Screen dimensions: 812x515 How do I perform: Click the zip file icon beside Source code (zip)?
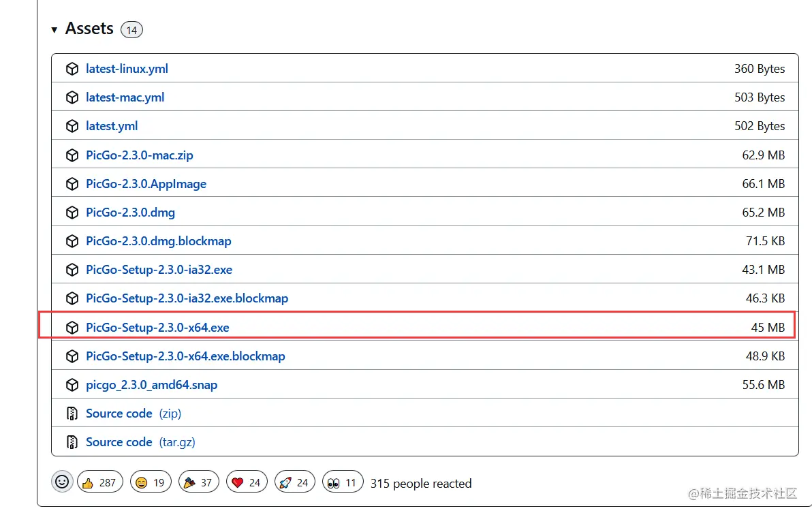[72, 413]
